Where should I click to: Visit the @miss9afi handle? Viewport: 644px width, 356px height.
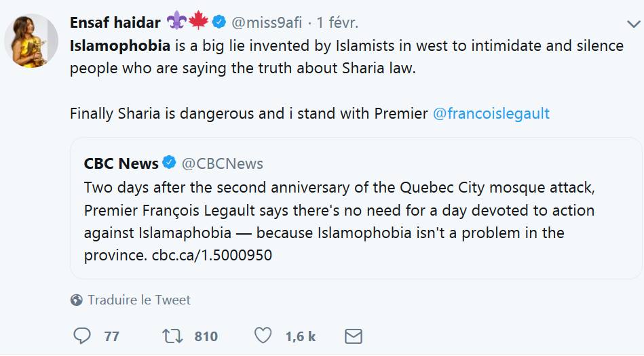(x=267, y=22)
